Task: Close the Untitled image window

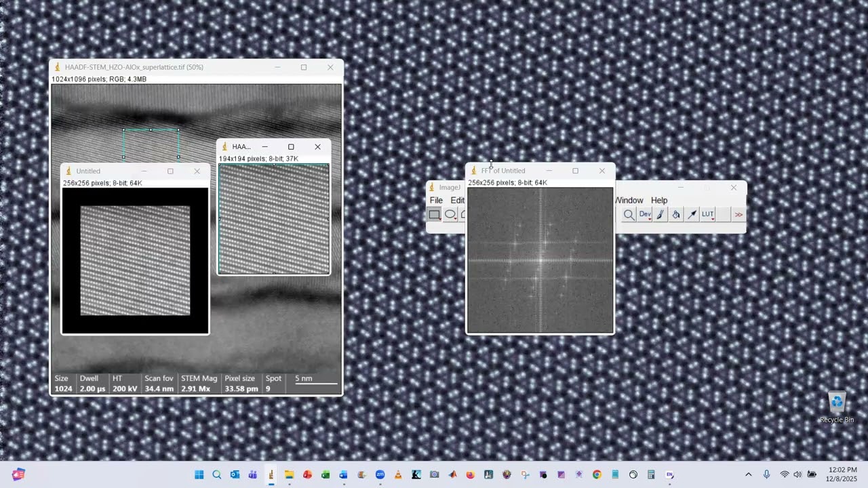Action: pyautogui.click(x=197, y=171)
